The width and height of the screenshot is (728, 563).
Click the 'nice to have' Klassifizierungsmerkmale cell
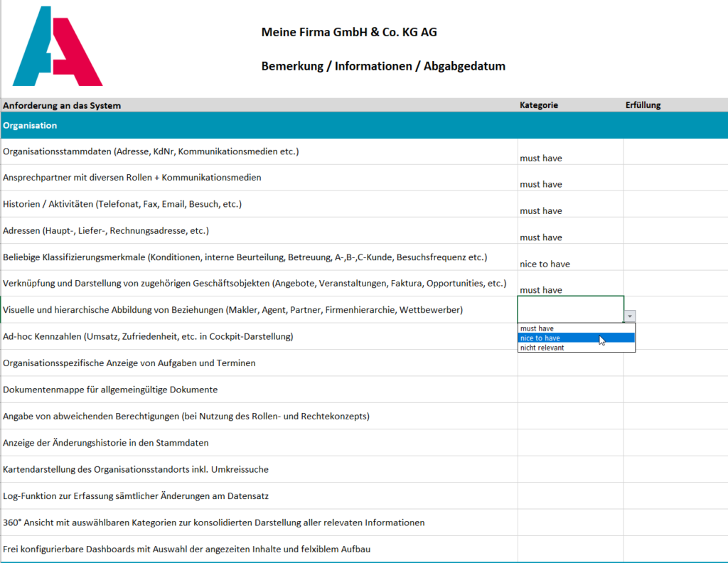tap(571, 257)
